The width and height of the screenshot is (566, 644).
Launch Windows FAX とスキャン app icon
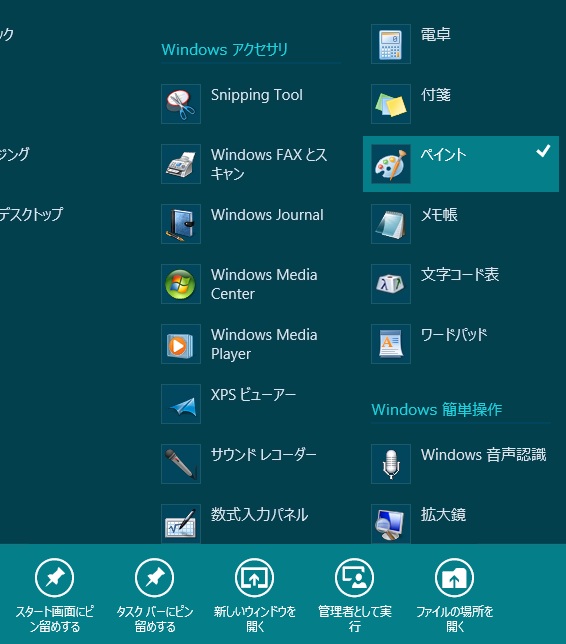(x=181, y=164)
